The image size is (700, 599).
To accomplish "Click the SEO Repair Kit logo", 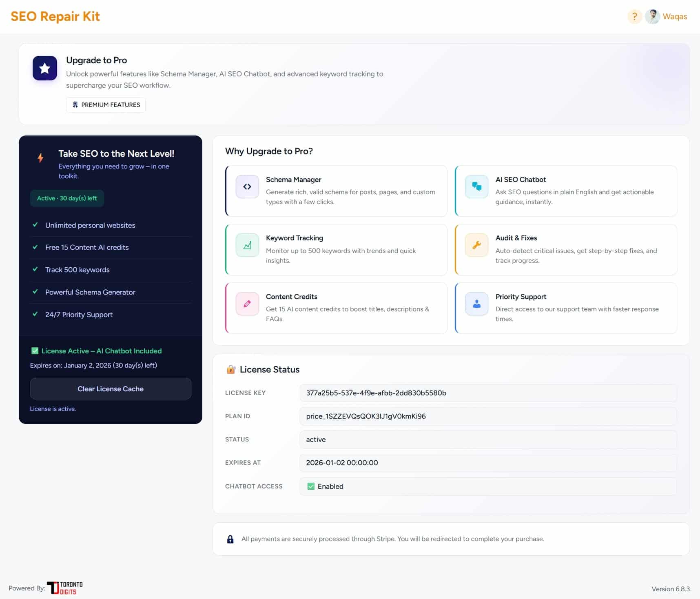I will tap(55, 17).
